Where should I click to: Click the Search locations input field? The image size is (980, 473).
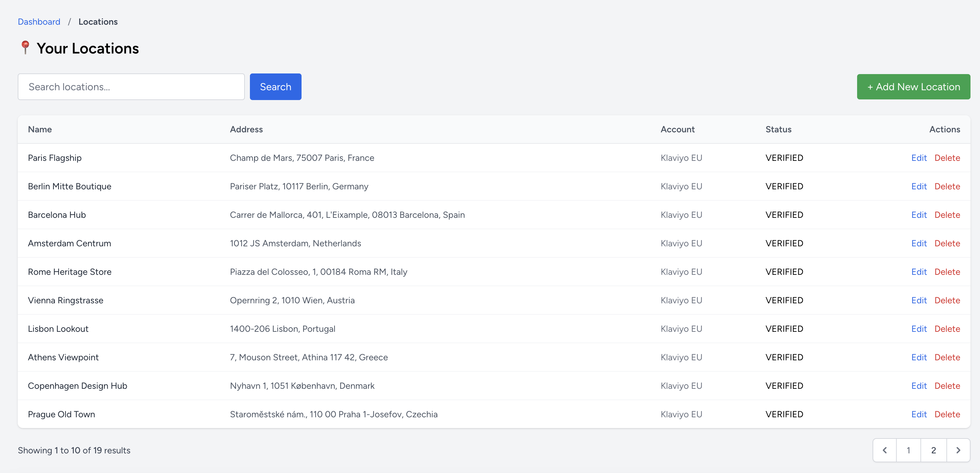pos(131,87)
